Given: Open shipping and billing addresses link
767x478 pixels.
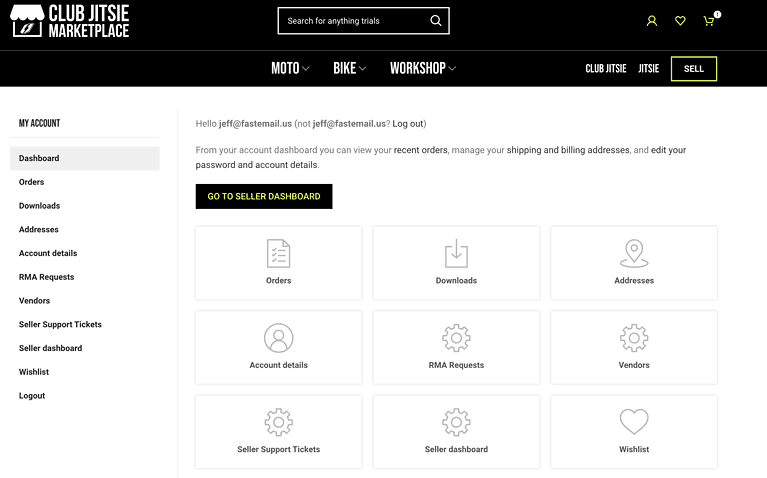Looking at the screenshot, I should click(568, 150).
